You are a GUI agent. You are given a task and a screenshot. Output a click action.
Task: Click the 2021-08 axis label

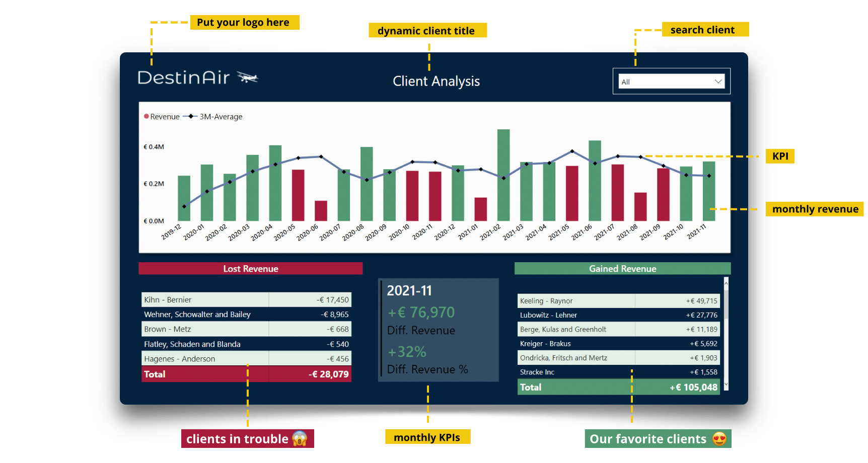click(627, 232)
